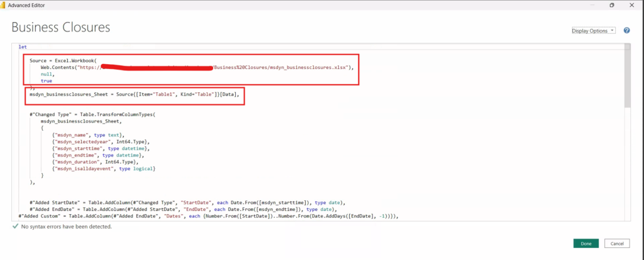Screen dimensions: 644x260
Task: Click the 'Source = Excel.Workbook(' line
Action: pyautogui.click(x=64, y=60)
